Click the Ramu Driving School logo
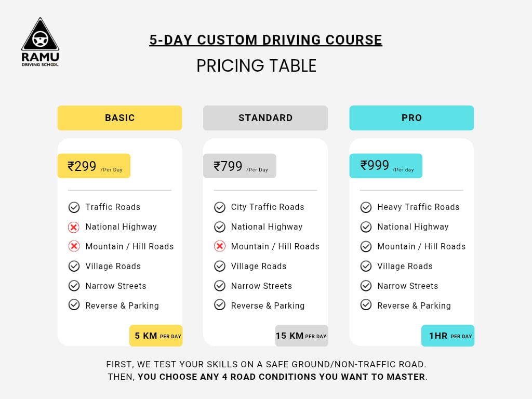532x399 pixels. pos(40,43)
